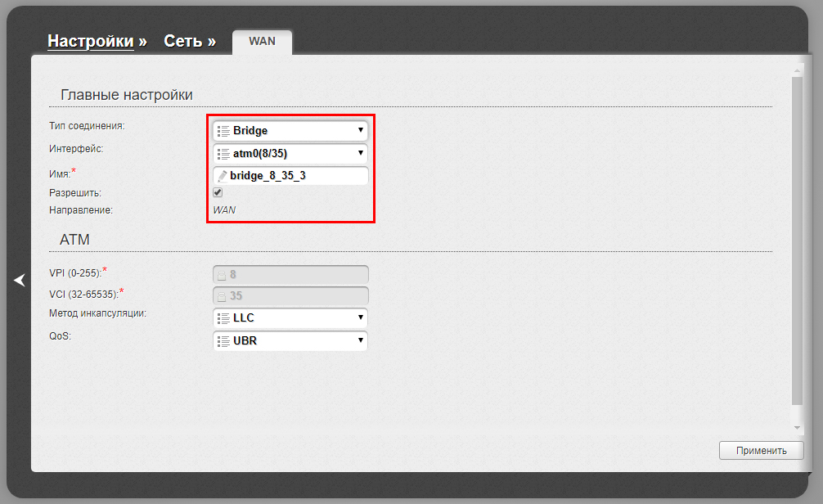Click the scrollbar down arrow

798,427
